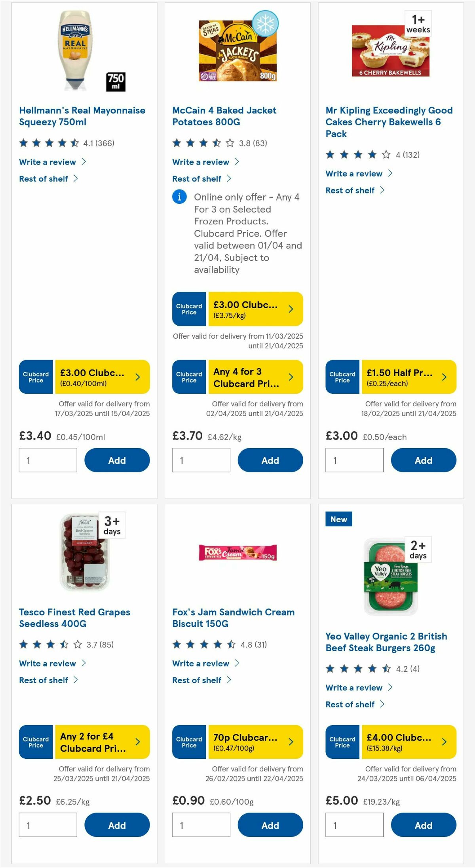Viewport: 475px width, 868px height.
Task: Add Yeo Valley Beef Steak Burgers to basket
Action: [x=424, y=825]
